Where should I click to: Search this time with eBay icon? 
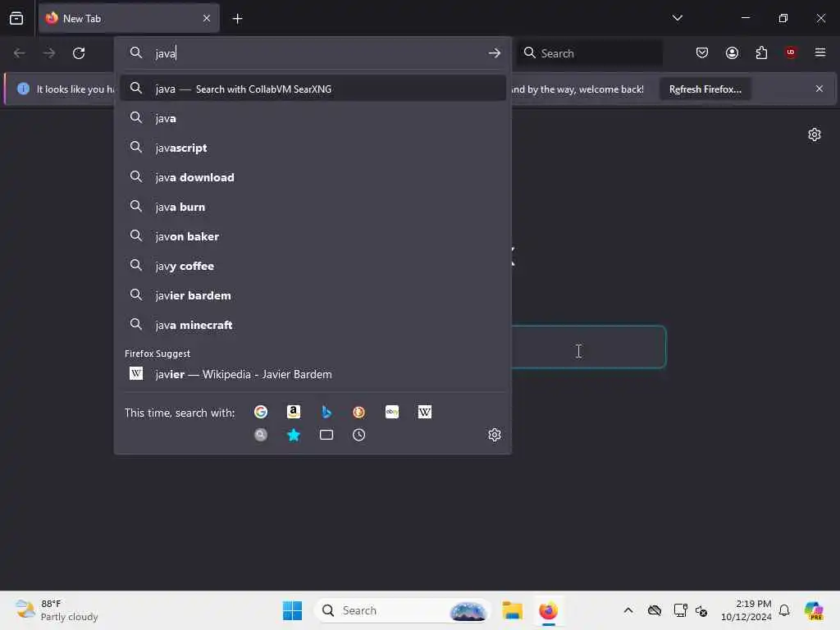pos(392,412)
